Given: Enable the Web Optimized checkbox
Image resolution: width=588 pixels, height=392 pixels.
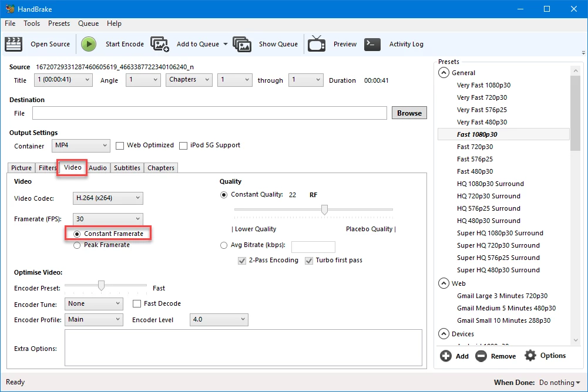Looking at the screenshot, I should [x=120, y=146].
